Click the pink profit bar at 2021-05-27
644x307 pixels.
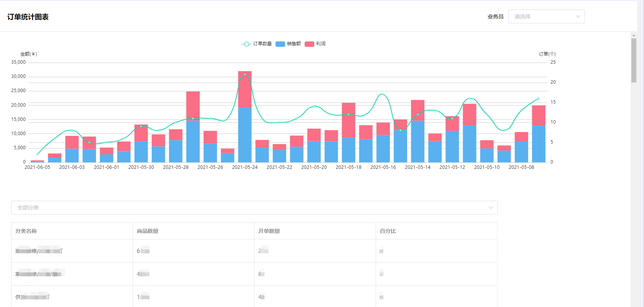point(193,106)
